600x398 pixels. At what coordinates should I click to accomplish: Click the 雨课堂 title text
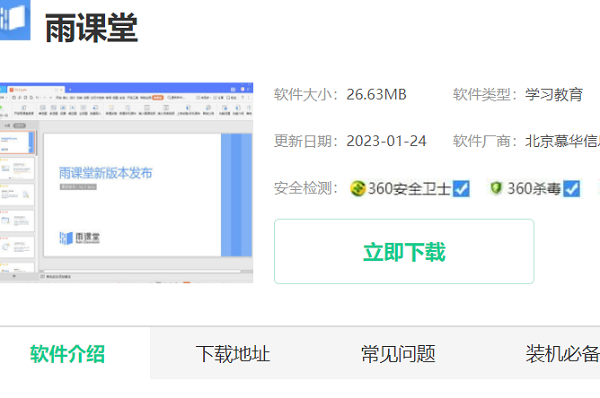[x=91, y=28]
